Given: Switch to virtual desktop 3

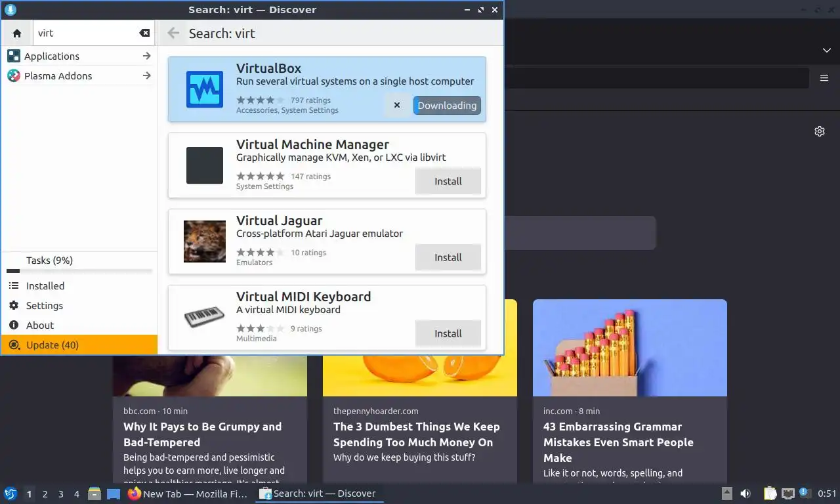Looking at the screenshot, I should [60, 494].
